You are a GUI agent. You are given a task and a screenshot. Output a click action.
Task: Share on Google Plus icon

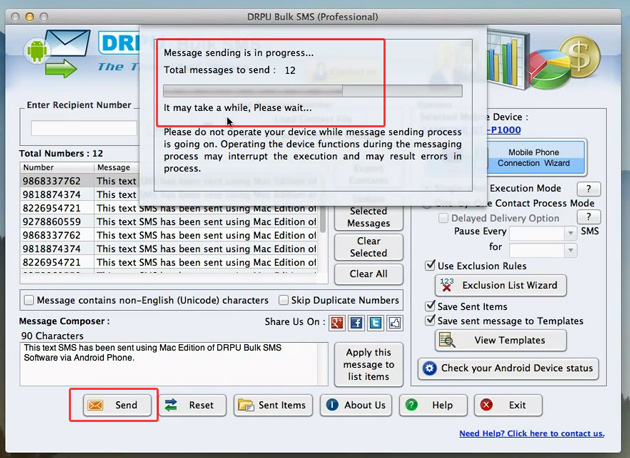click(x=337, y=323)
